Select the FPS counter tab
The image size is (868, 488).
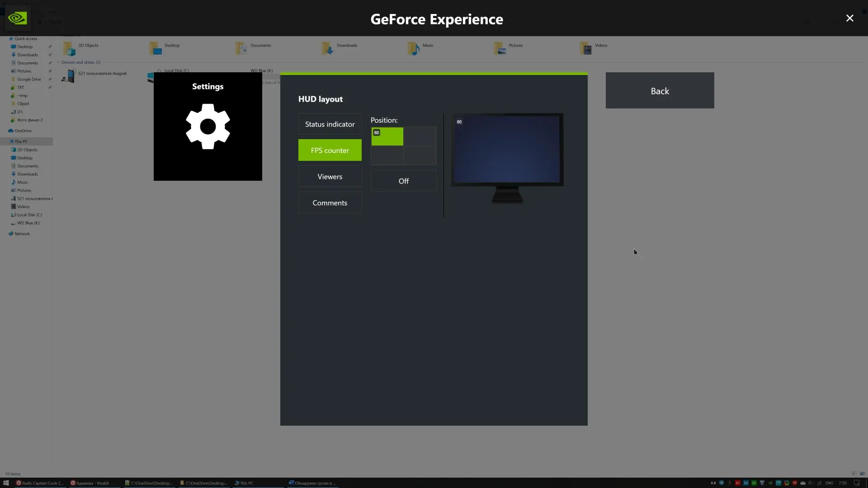330,150
